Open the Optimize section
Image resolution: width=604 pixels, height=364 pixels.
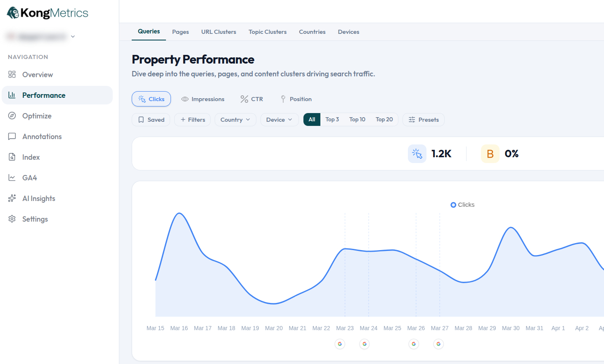(x=37, y=116)
